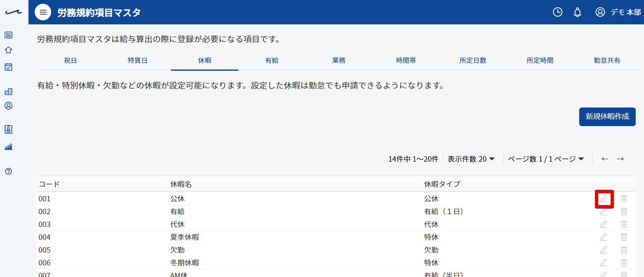Edit the 006 冬期休暇 row
Viewport: 644px width, 277px height.
604,263
